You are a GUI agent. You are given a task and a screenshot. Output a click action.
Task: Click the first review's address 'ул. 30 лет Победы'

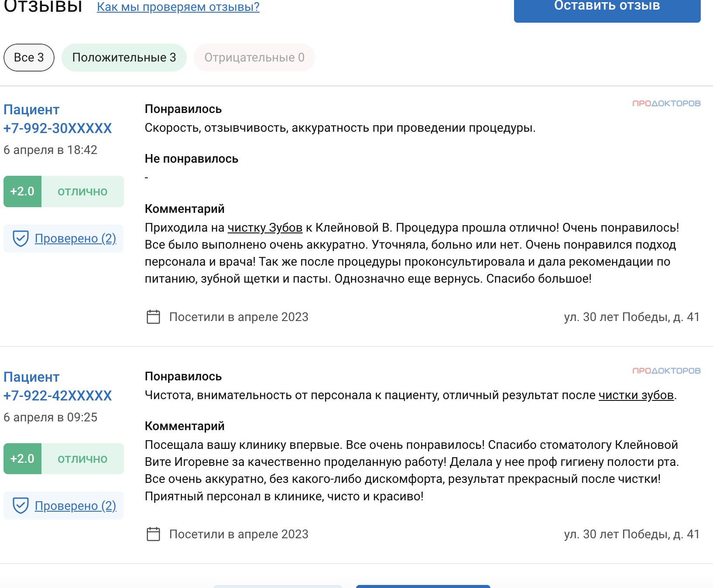pos(631,317)
